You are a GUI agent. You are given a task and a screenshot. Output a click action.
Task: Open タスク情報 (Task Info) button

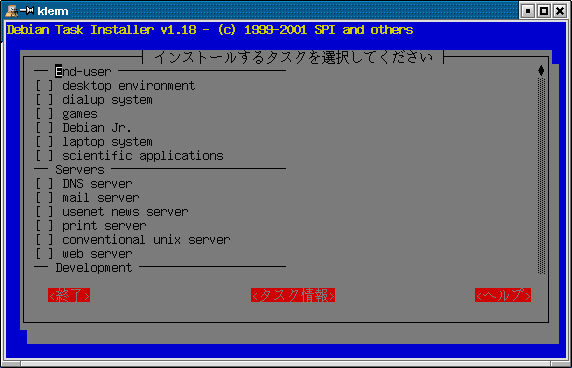click(293, 295)
